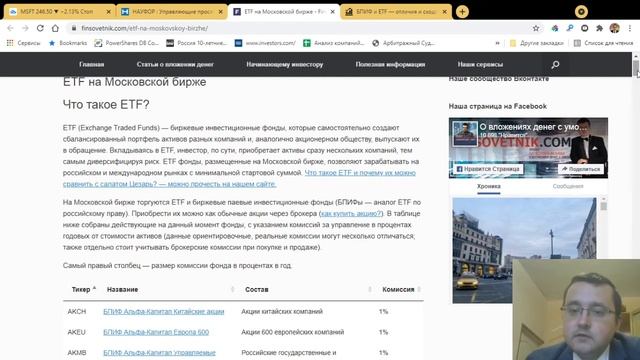Show hidden bookmarks with the chevron
Image resolution: width=640 pixels, height=360 pixels.
click(497, 43)
